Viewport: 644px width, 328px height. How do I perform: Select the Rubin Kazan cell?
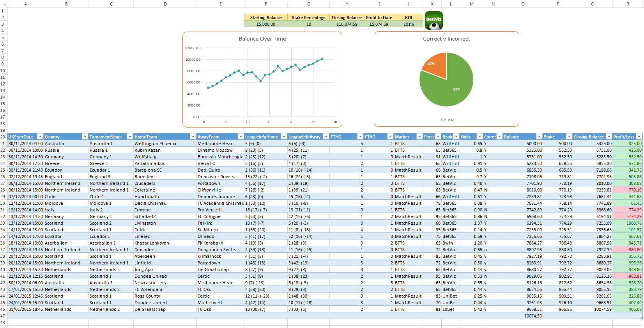165,150
